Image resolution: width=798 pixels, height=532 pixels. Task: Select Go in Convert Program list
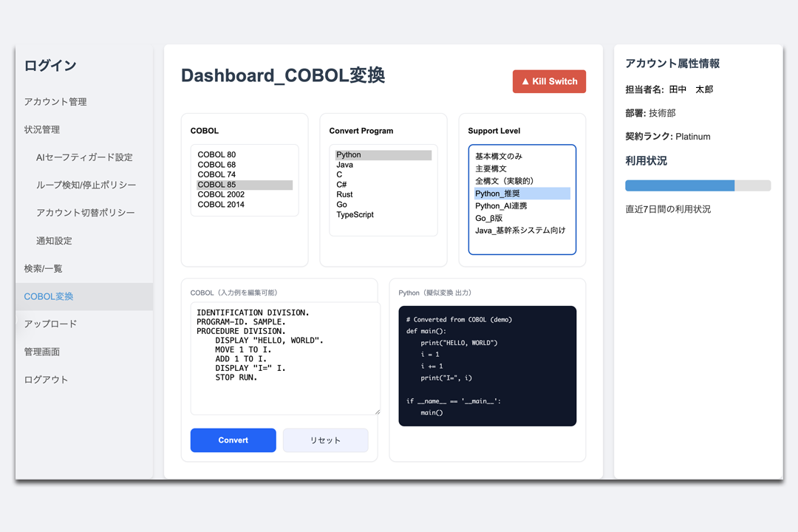click(383, 205)
